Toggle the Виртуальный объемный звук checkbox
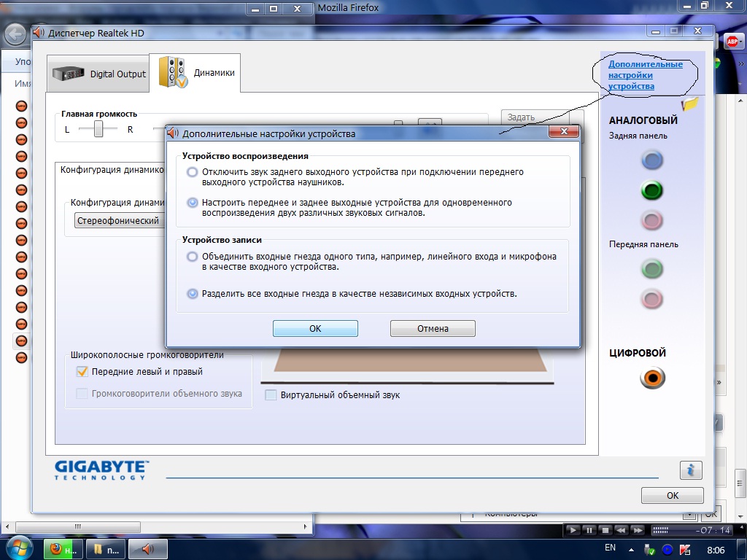Image resolution: width=747 pixels, height=560 pixels. (x=271, y=395)
